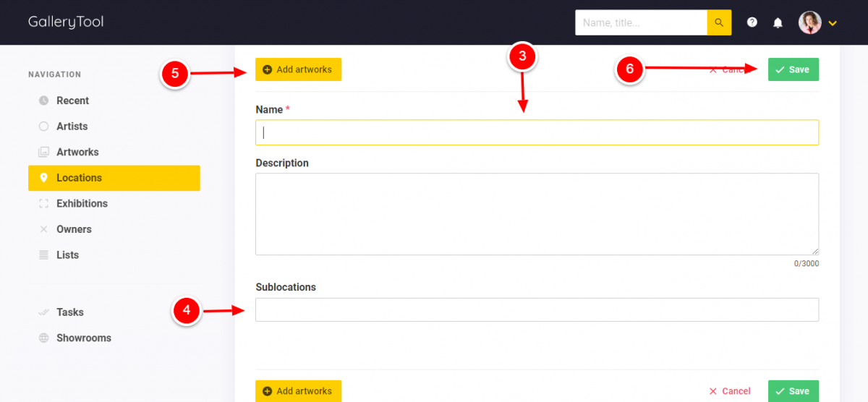Click the yellow search magnifier button
The width and height of the screenshot is (868, 402).
[x=719, y=22]
